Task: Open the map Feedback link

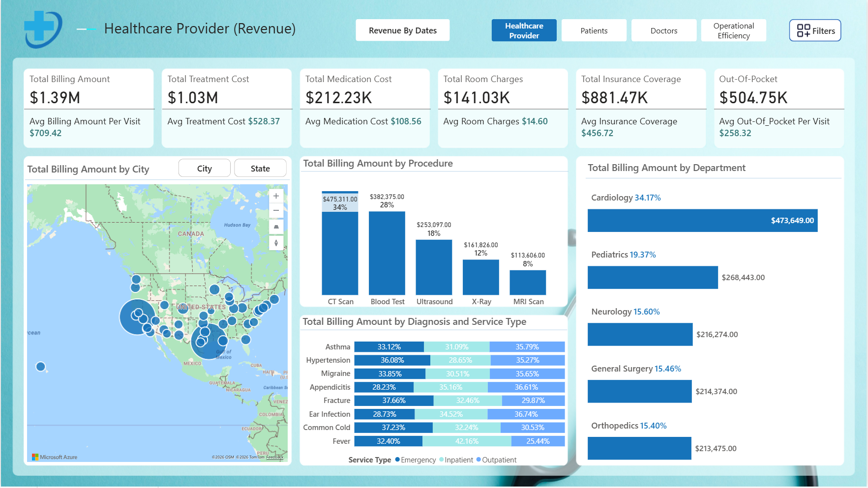Action: pos(275,457)
